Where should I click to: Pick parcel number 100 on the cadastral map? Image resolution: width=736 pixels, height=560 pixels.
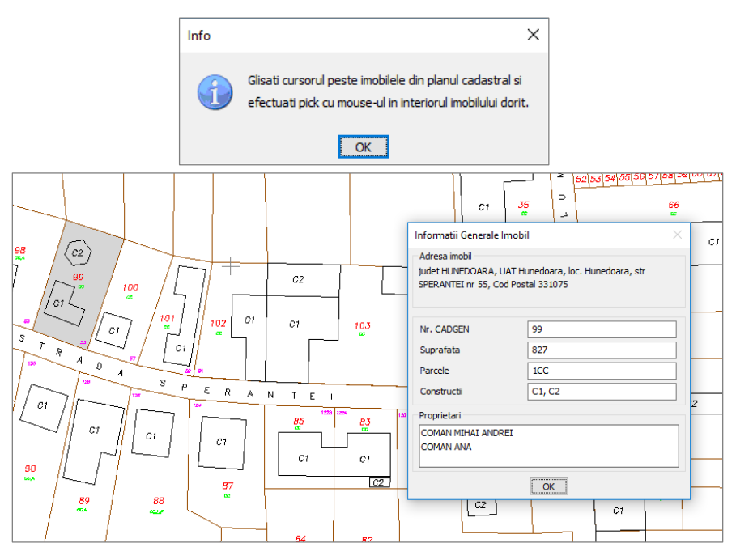[x=130, y=287]
